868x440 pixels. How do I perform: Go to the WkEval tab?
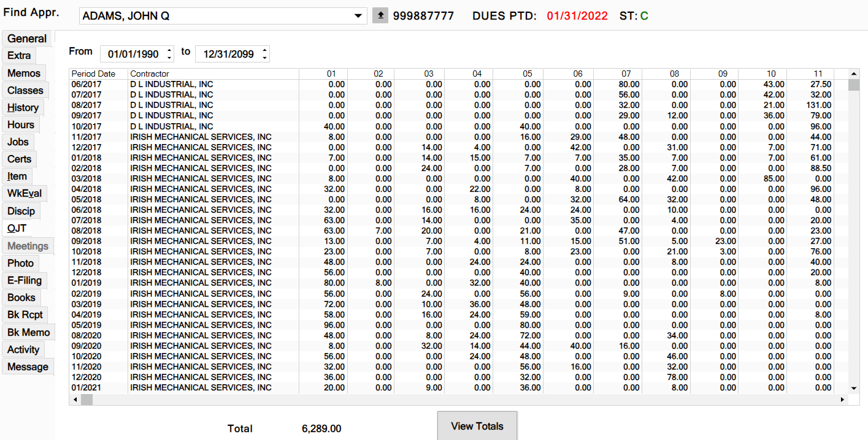[x=25, y=194]
